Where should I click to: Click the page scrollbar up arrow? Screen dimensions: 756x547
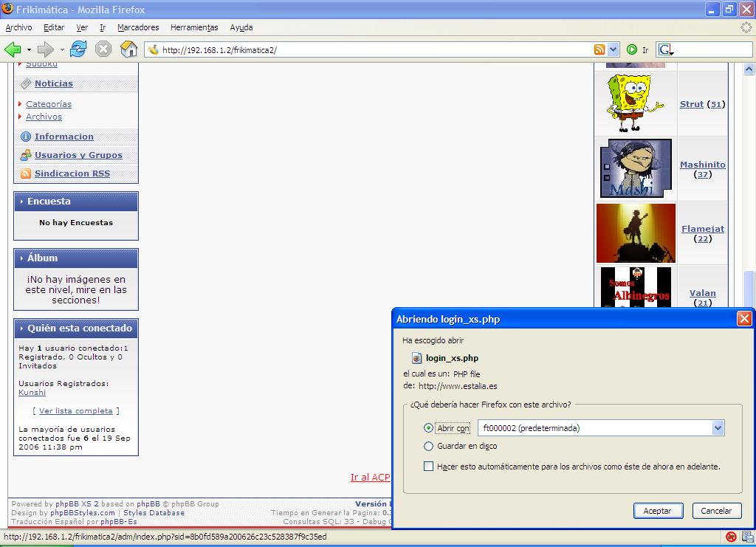point(749,69)
